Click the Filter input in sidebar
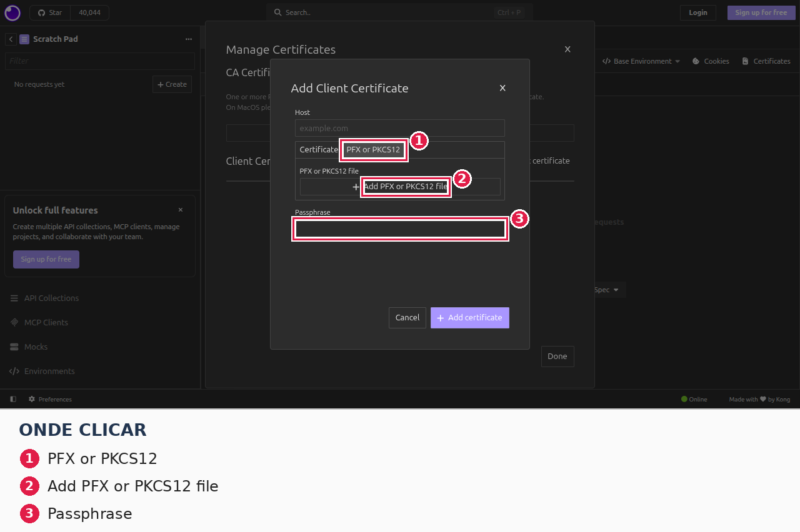The height and width of the screenshot is (532, 800). (100, 61)
